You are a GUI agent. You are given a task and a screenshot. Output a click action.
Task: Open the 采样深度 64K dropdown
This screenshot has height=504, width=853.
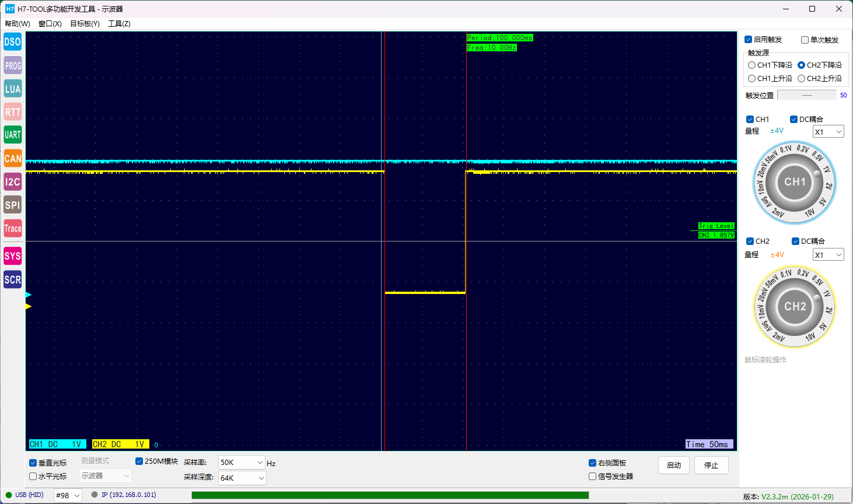pos(242,478)
